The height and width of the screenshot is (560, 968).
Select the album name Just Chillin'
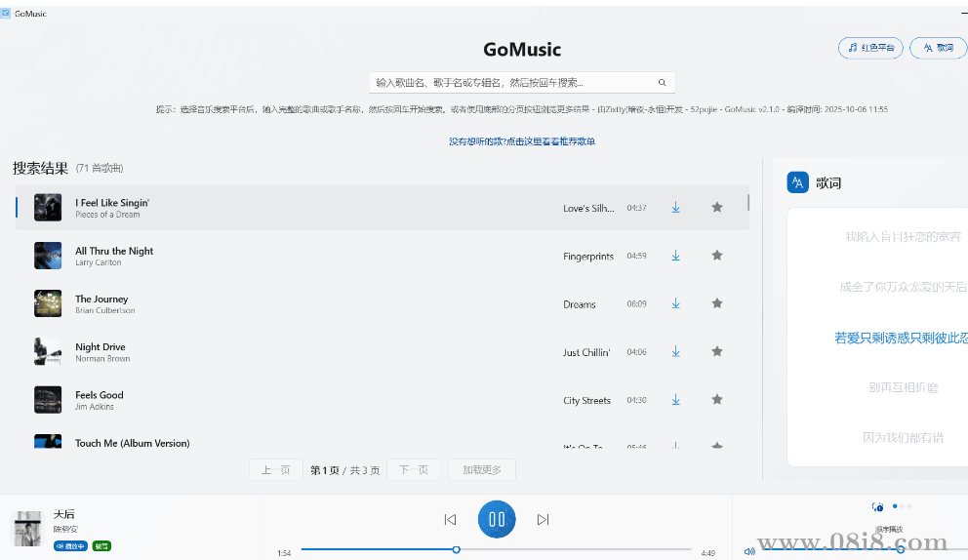click(x=586, y=352)
